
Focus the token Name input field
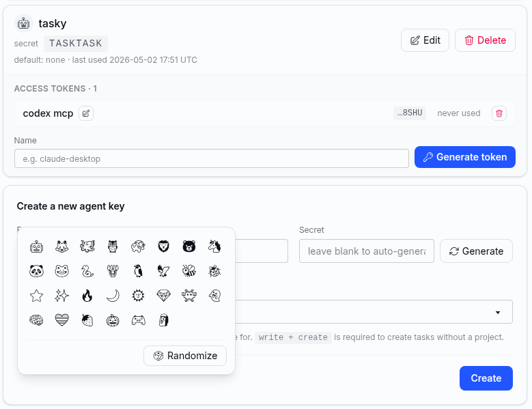point(212,158)
